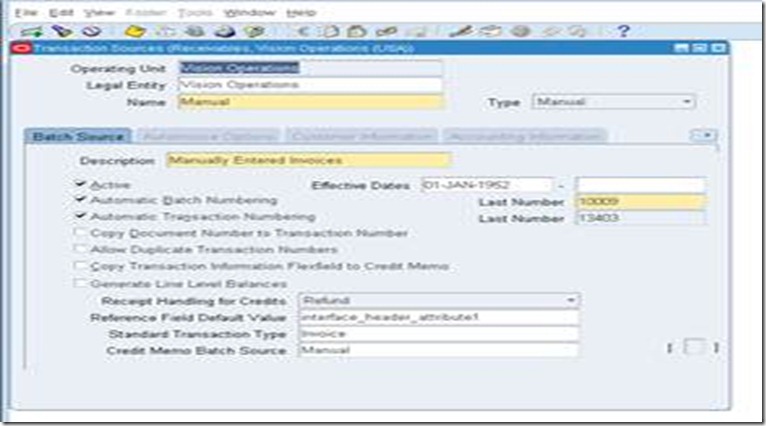Click the Description field

point(308,160)
